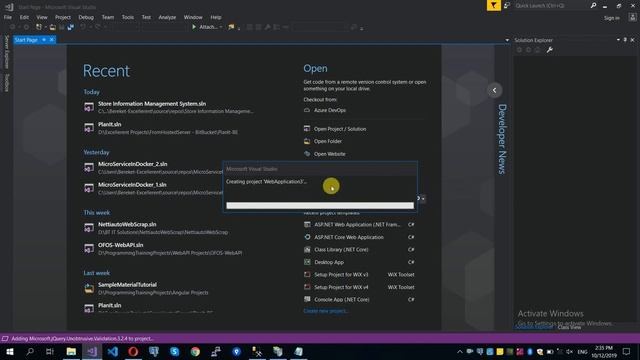This screenshot has height=360, width=640.
Task: Expand the Server Explorer side tab
Action: tap(7, 51)
